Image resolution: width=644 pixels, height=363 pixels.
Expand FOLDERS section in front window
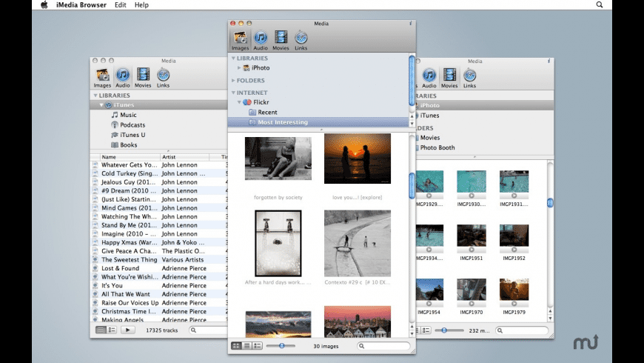click(233, 81)
